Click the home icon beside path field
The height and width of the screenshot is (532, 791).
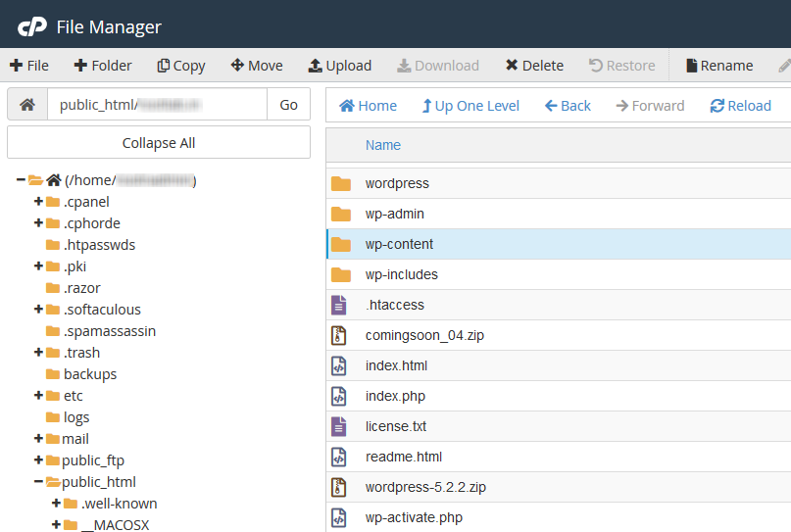click(x=27, y=105)
